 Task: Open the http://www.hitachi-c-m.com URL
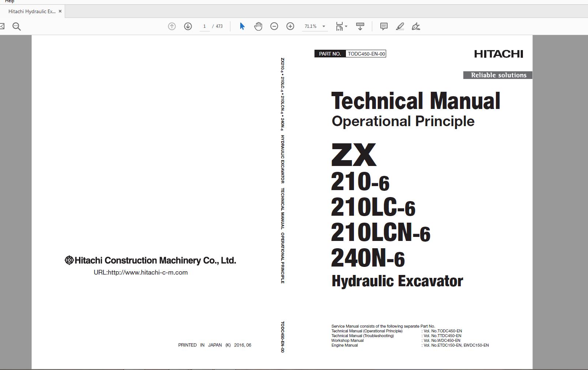tap(148, 272)
